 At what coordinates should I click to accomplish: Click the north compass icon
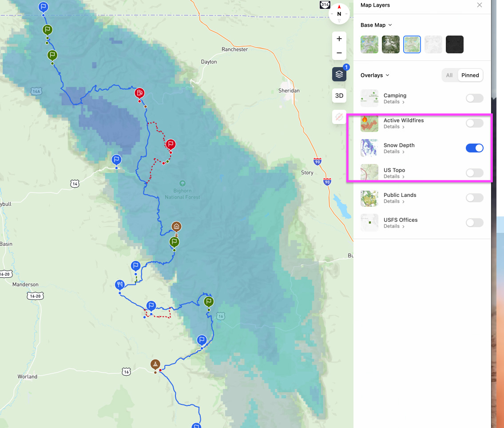(x=339, y=13)
